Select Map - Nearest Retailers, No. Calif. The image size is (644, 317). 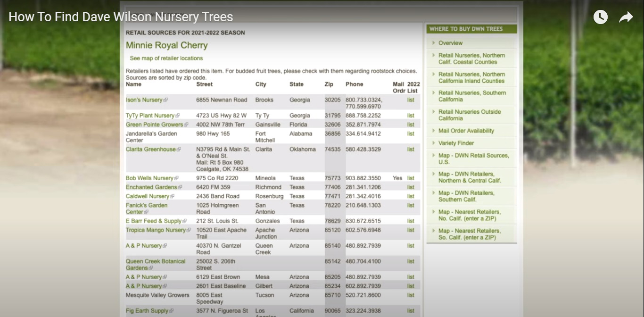[470, 215]
